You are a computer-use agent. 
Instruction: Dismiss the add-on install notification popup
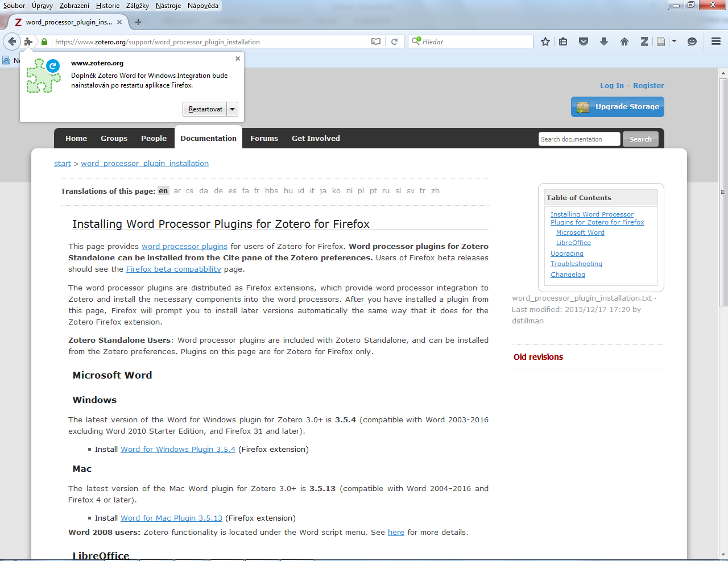238,59
